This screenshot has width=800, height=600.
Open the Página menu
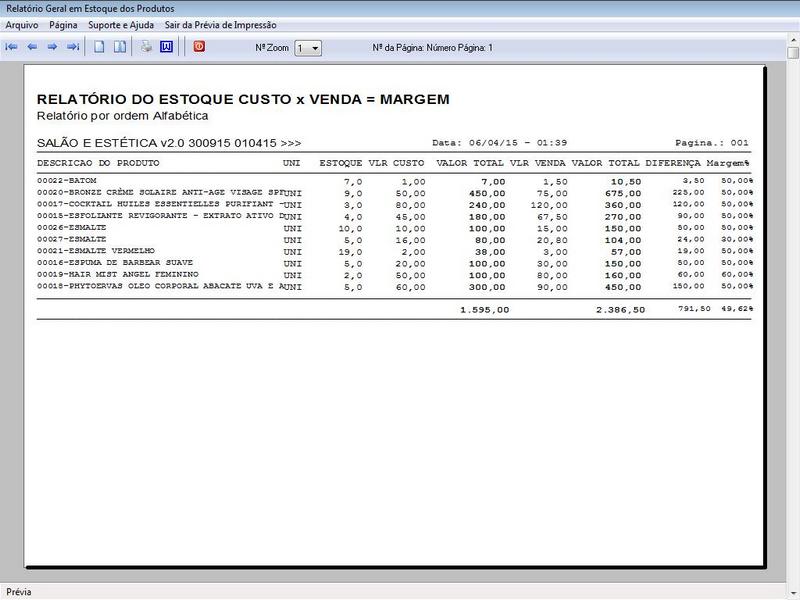[63, 24]
